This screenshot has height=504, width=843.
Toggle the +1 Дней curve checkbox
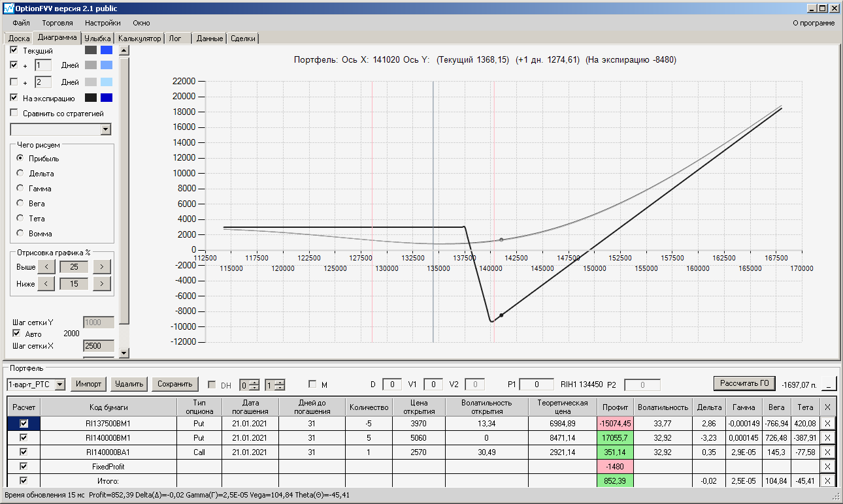(x=14, y=65)
